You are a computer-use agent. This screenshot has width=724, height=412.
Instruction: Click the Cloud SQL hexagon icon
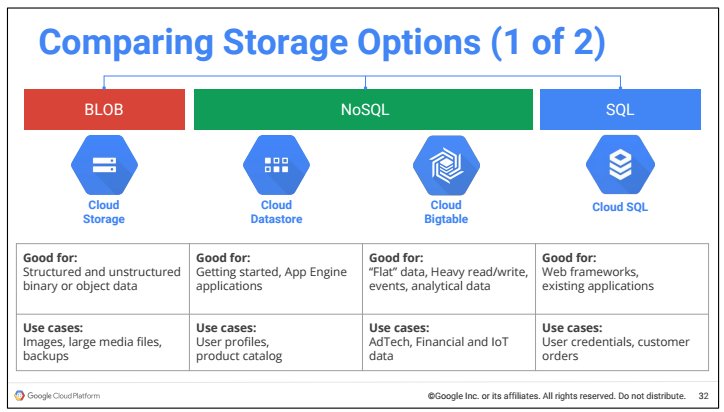[x=620, y=165]
